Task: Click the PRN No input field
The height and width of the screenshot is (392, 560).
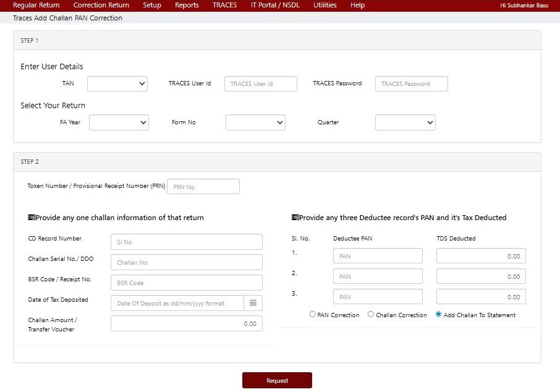Action: click(203, 186)
